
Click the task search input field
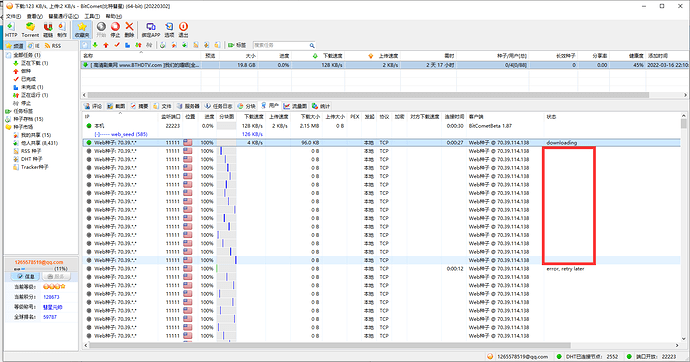(281, 45)
